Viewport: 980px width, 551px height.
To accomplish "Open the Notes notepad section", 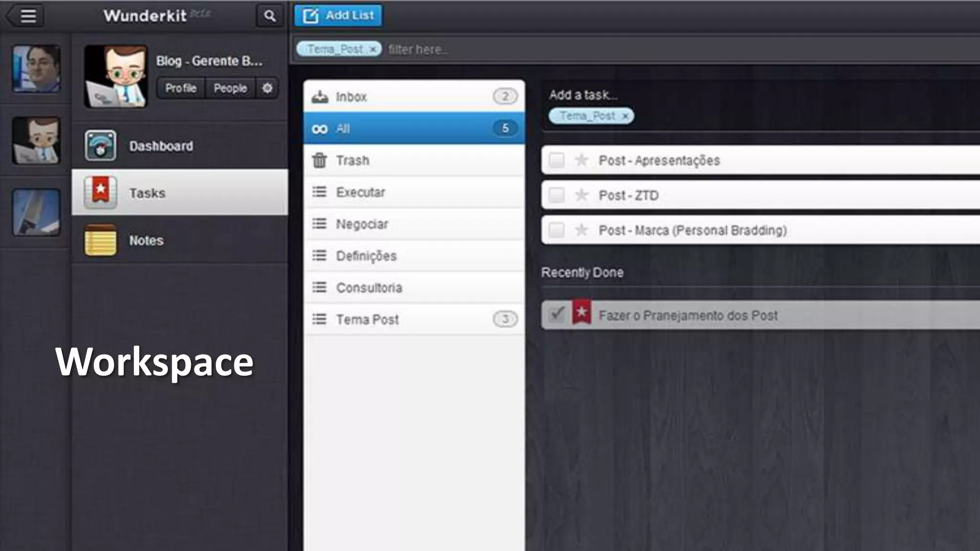I will coord(146,241).
